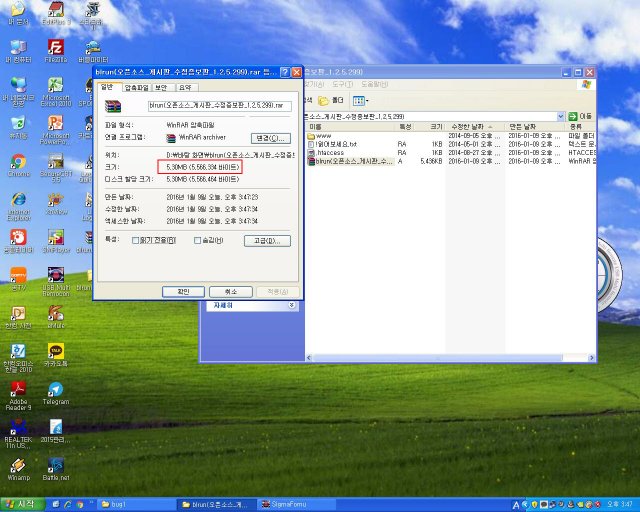Switch to the bug1 taskbar window

[136, 505]
